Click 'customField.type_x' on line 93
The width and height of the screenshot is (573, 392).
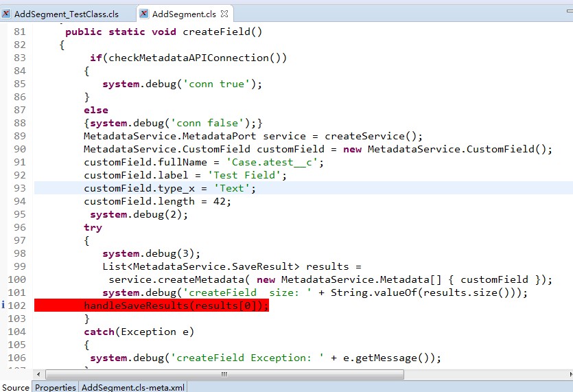pyautogui.click(x=139, y=188)
